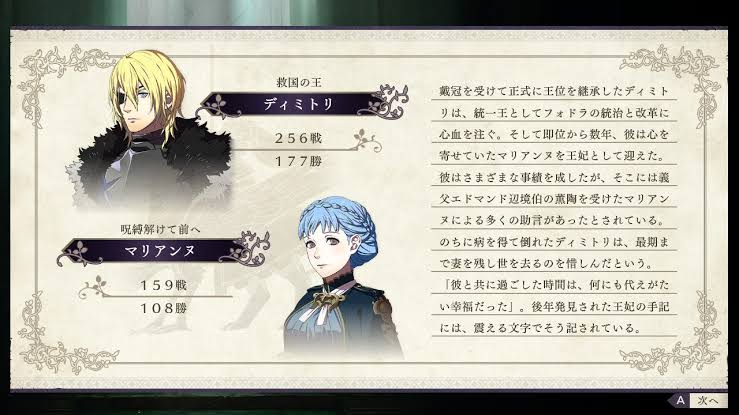Click the floral scroll on Dimitri's banner
Screen dimensions: 739x415
pyautogui.click(x=383, y=101)
